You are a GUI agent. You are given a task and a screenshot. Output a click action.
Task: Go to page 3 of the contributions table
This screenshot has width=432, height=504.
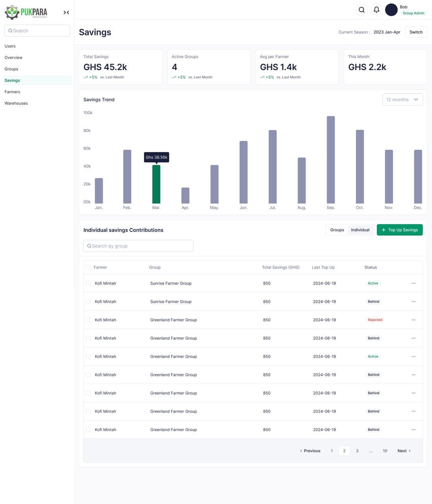(357, 450)
